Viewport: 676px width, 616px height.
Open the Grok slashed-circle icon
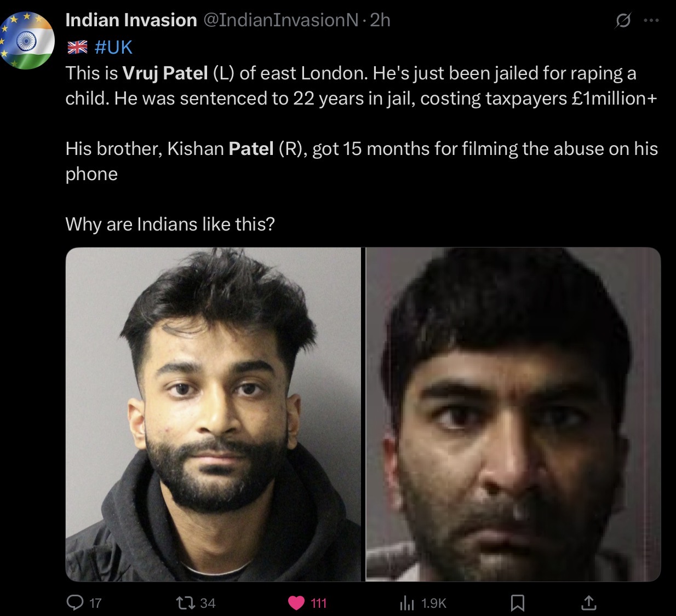tap(623, 21)
